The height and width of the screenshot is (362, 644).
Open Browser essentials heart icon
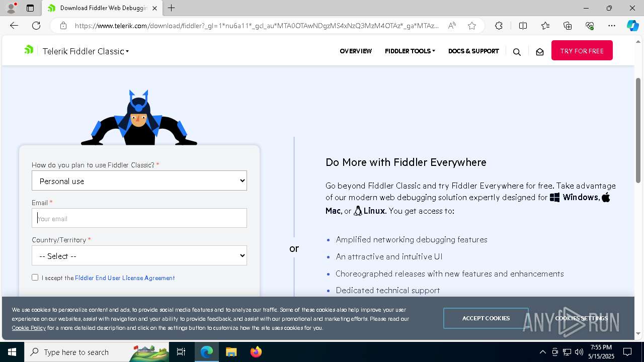pos(590,26)
